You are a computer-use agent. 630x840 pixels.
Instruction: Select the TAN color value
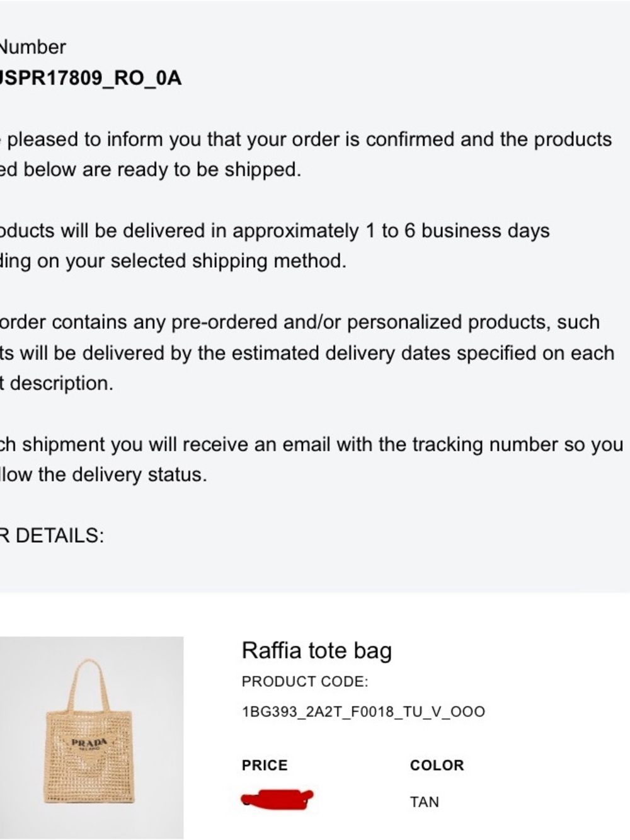point(424,802)
